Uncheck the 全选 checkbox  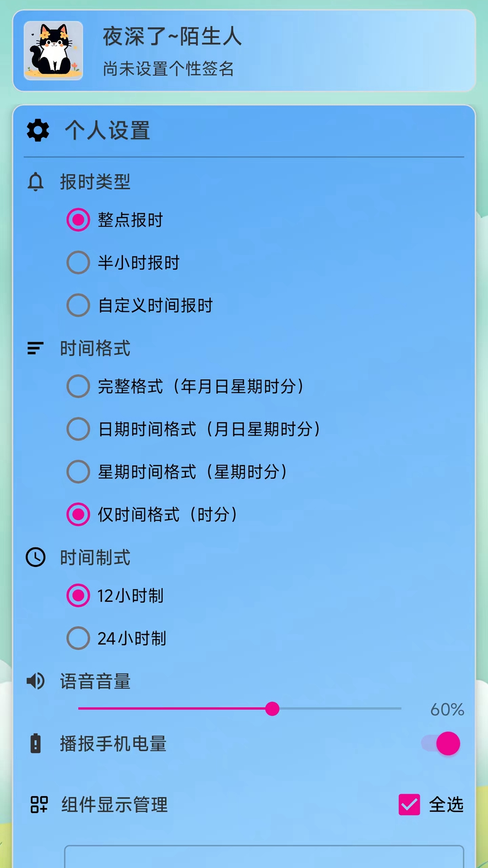click(x=409, y=805)
